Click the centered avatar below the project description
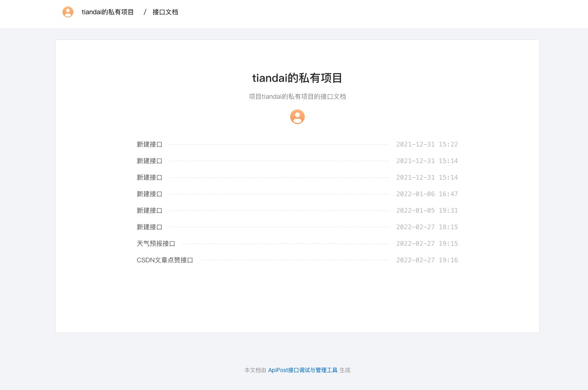This screenshot has height=390, width=588. [x=297, y=117]
